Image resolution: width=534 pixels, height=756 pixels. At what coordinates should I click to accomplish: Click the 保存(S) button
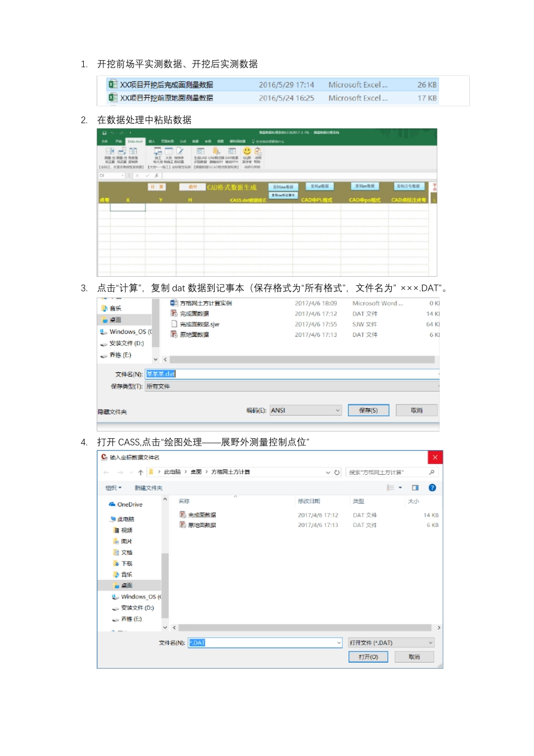(x=368, y=411)
